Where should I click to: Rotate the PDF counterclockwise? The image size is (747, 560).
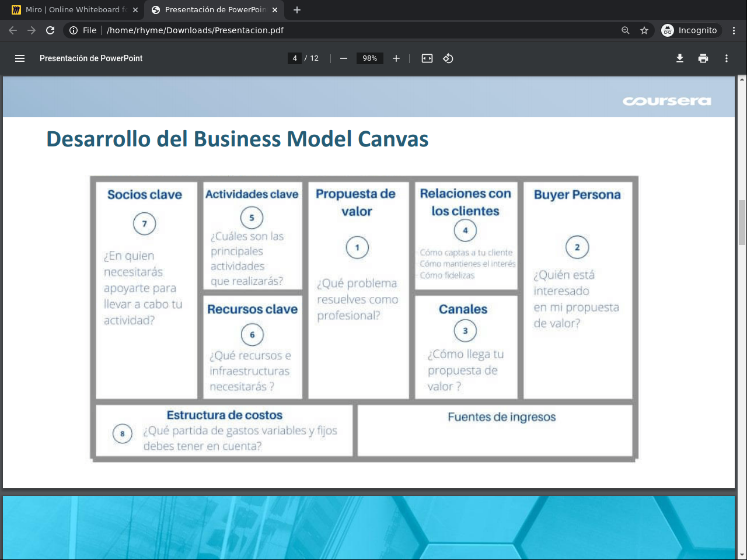(x=448, y=58)
